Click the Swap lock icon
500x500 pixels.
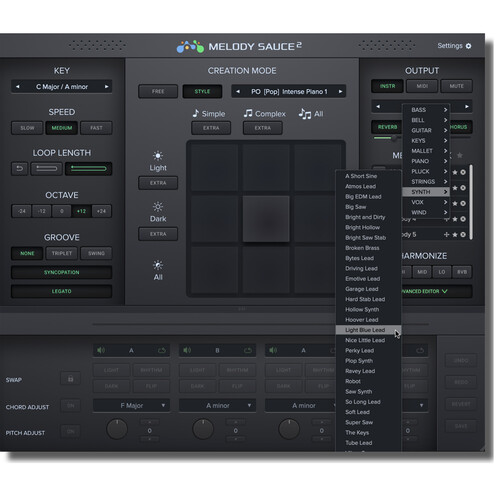[x=70, y=379]
